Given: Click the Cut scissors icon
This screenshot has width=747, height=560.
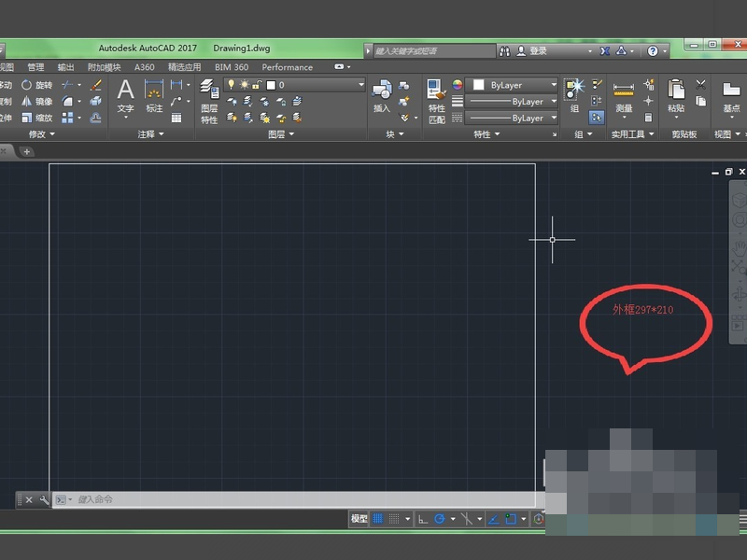Looking at the screenshot, I should pyautogui.click(x=700, y=85).
